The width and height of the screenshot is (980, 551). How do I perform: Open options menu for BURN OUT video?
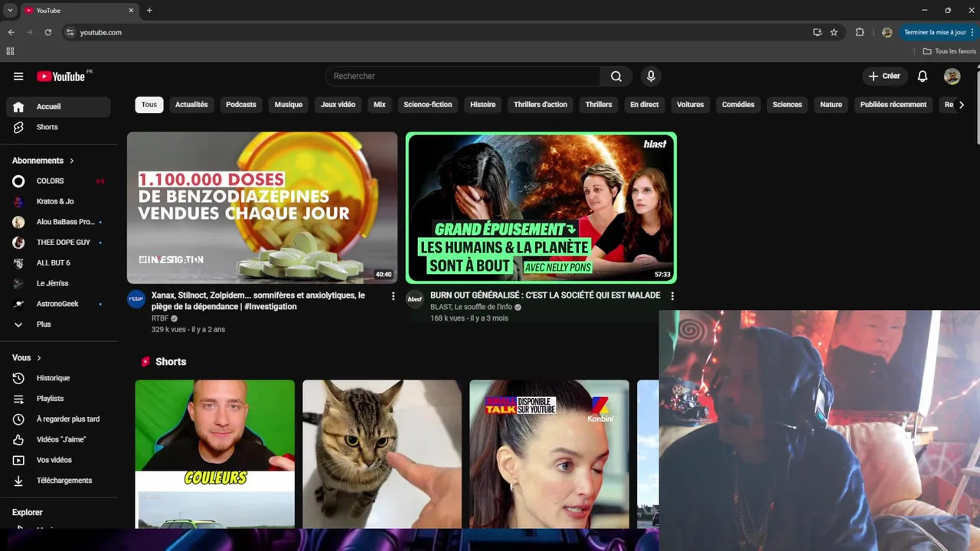pyautogui.click(x=672, y=296)
